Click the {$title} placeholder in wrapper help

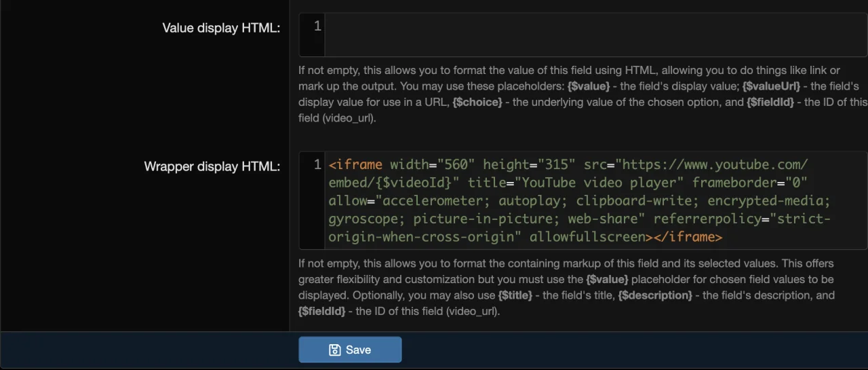coord(515,295)
